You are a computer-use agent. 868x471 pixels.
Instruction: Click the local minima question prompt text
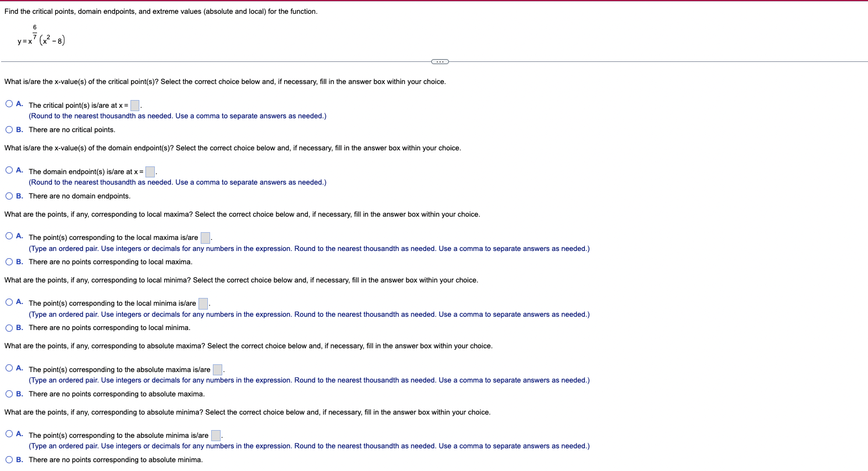(241, 280)
